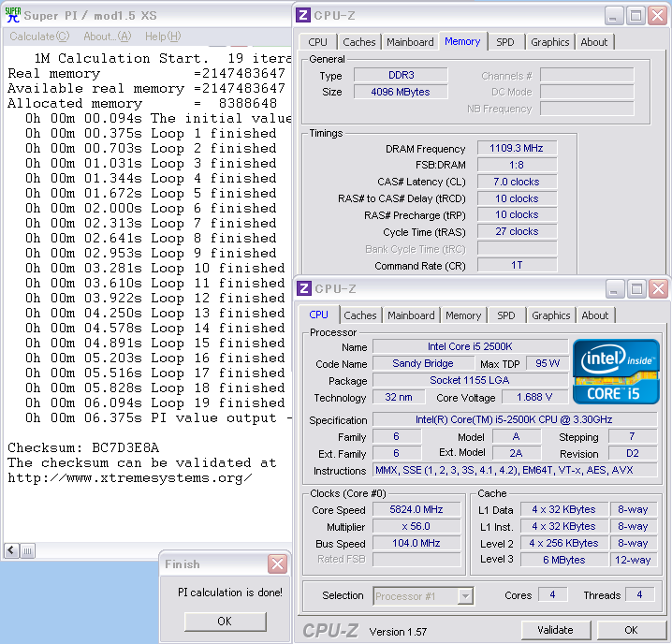Viewport: 672px width, 644px height.
Task: Open the About...(A) menu in Super PI
Action: (107, 37)
